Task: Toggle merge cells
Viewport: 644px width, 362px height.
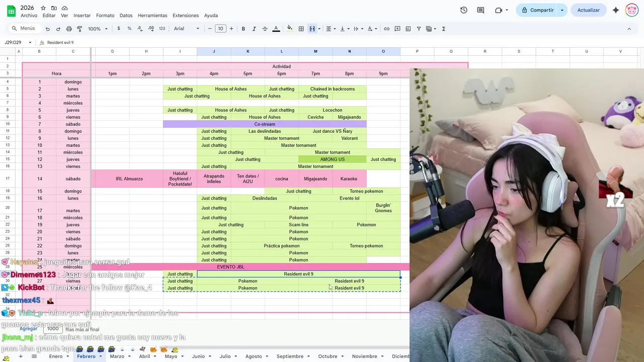Action: (312, 29)
